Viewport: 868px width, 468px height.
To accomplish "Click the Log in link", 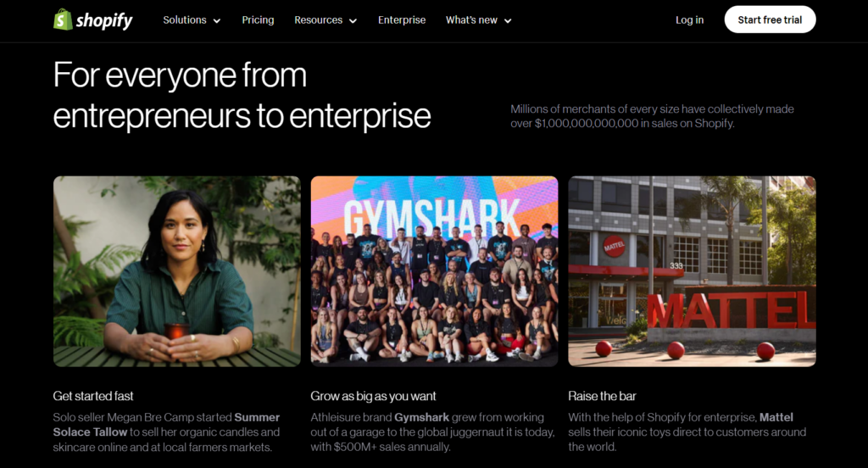I will 689,20.
